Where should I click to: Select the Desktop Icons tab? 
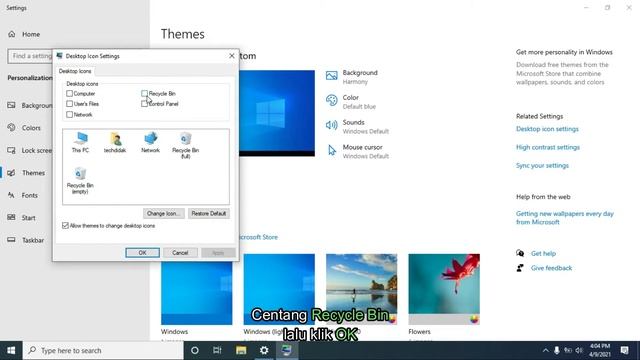[75, 71]
